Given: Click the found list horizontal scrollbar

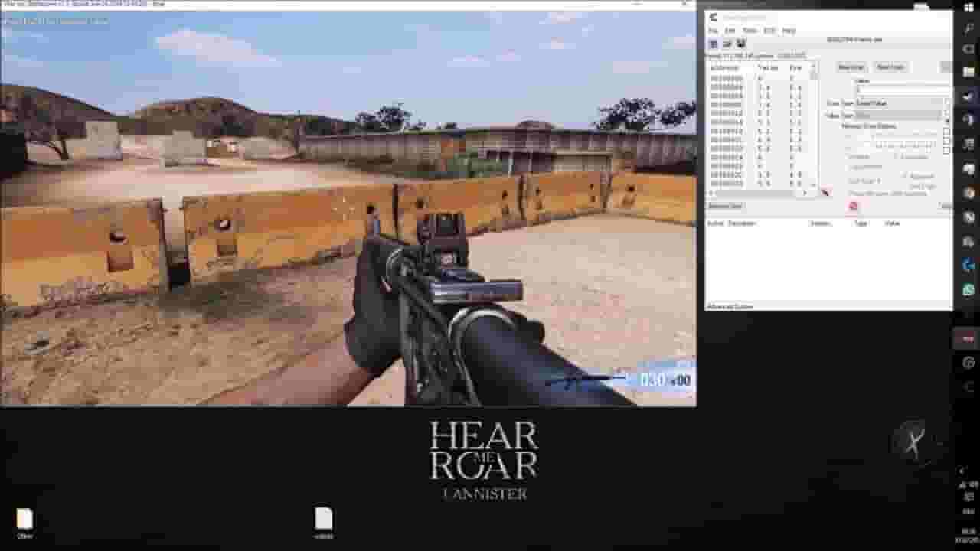Looking at the screenshot, I should pyautogui.click(x=758, y=193).
